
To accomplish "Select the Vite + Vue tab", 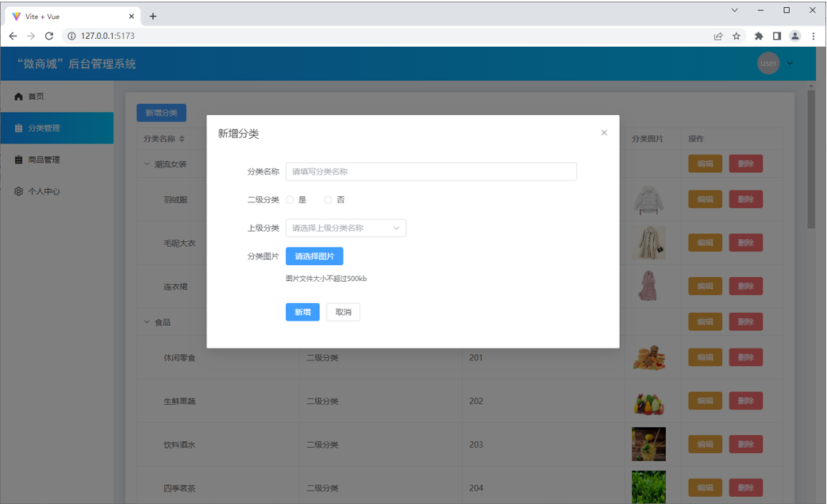I will tap(73, 17).
